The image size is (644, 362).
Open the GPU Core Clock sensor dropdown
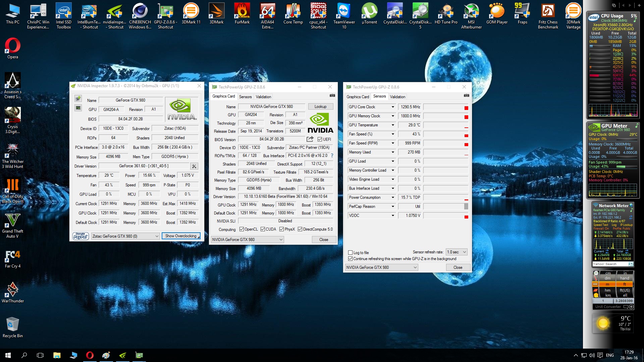(393, 107)
